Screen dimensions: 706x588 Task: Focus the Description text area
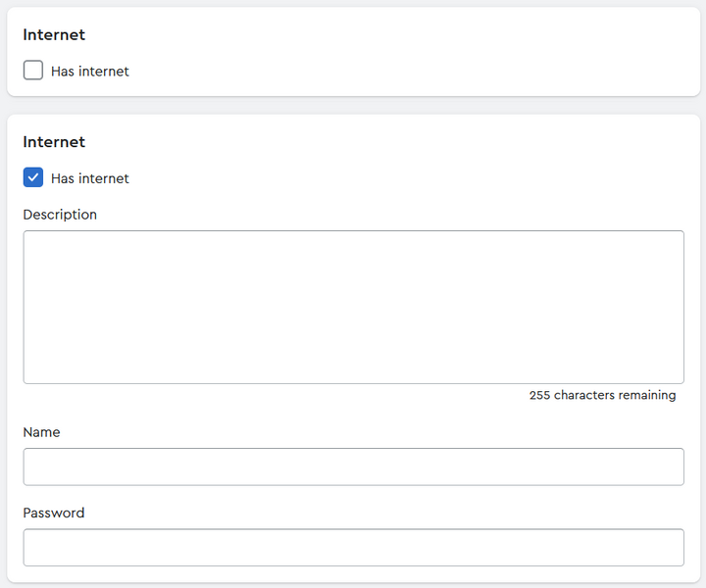[x=353, y=307]
